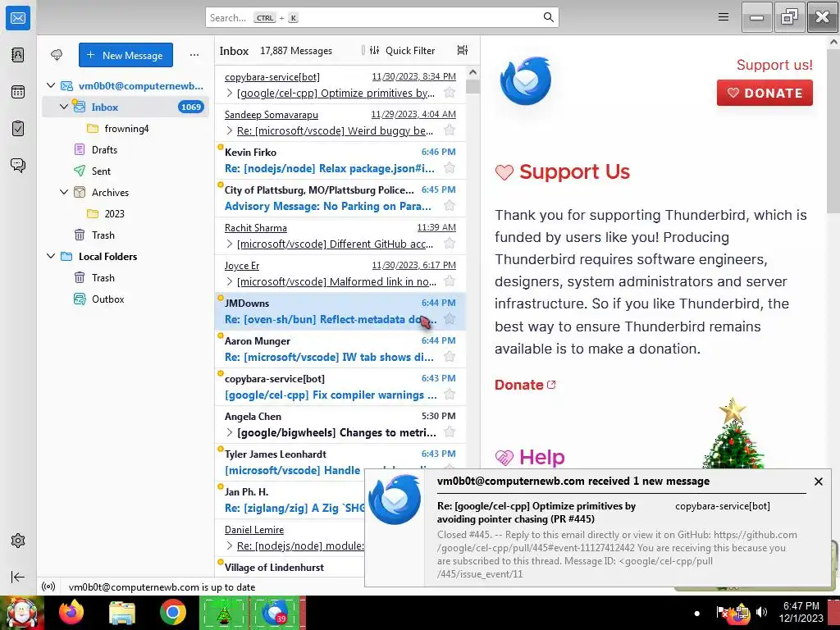
Task: Open the Calendar space
Action: (18, 92)
